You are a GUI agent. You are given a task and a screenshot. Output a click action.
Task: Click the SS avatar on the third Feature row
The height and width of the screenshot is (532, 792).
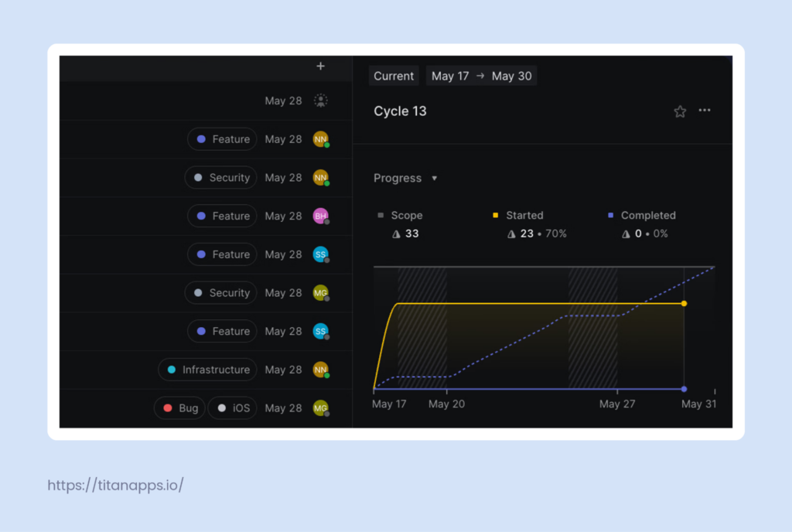tap(321, 254)
